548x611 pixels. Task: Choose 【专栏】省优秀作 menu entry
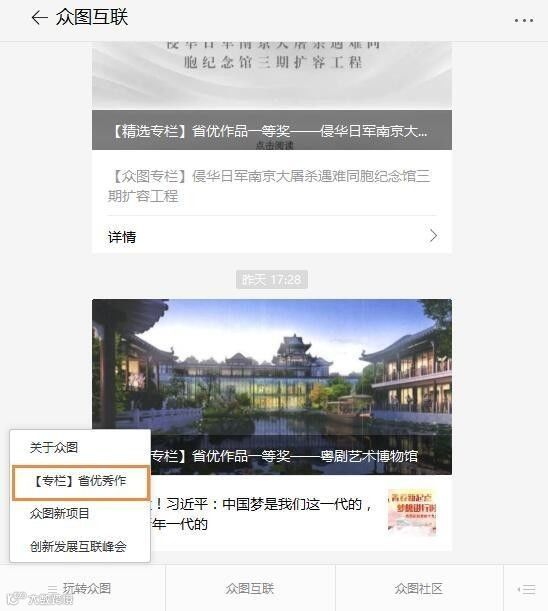(x=81, y=482)
